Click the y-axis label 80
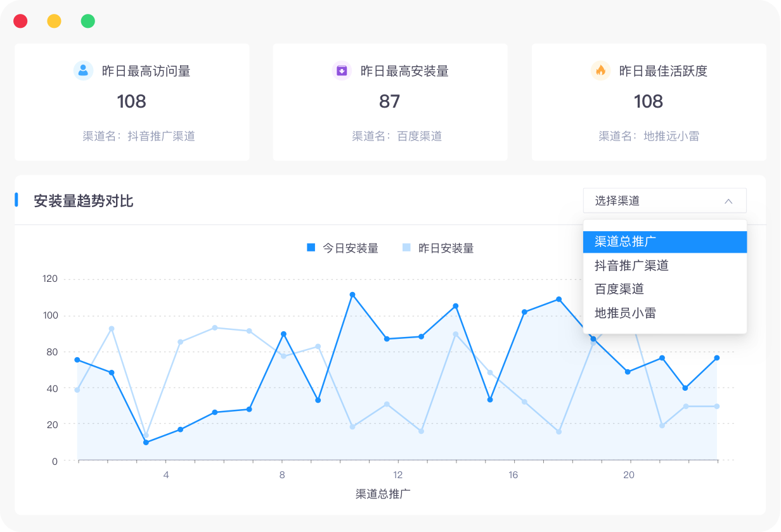The image size is (781, 532). click(x=52, y=351)
